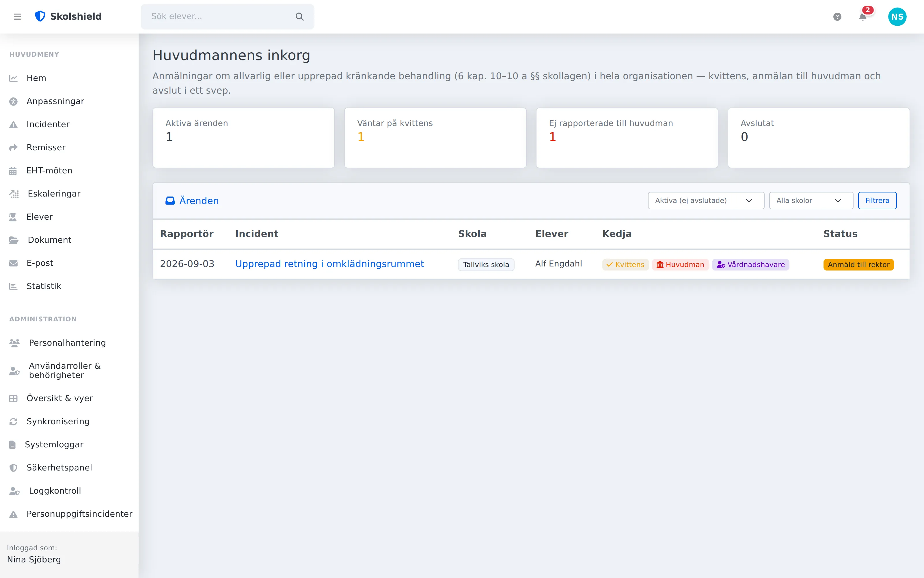Click the search magnifier icon
The height and width of the screenshot is (578, 924).
300,16
